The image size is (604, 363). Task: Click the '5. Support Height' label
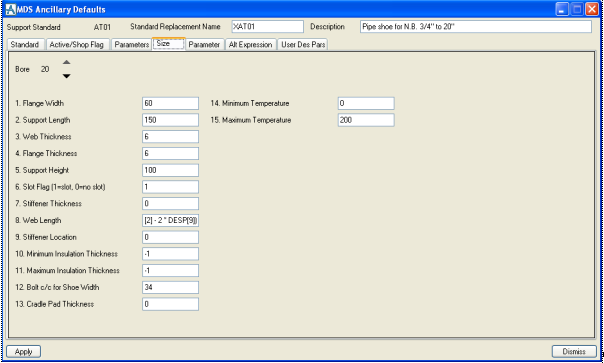(x=42, y=170)
